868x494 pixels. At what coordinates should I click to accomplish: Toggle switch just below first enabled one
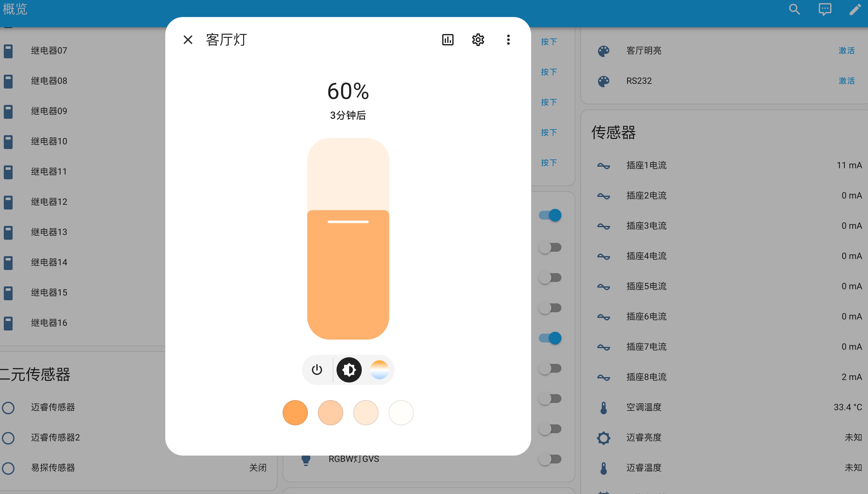pyautogui.click(x=550, y=247)
